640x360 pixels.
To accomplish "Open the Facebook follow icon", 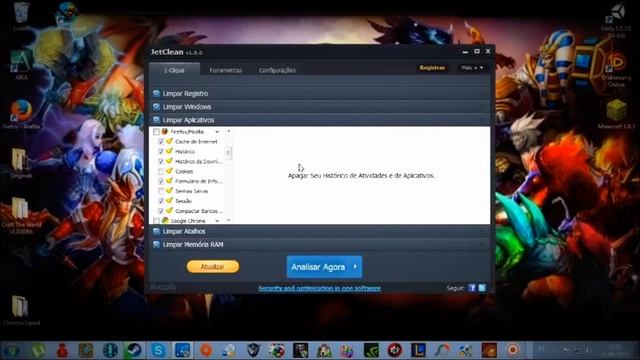I will pos(472,288).
